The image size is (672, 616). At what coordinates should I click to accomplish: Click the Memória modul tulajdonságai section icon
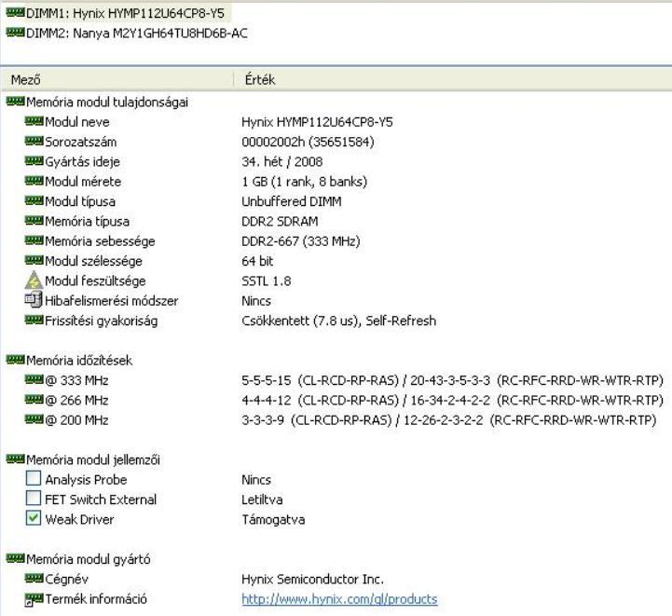(15, 102)
